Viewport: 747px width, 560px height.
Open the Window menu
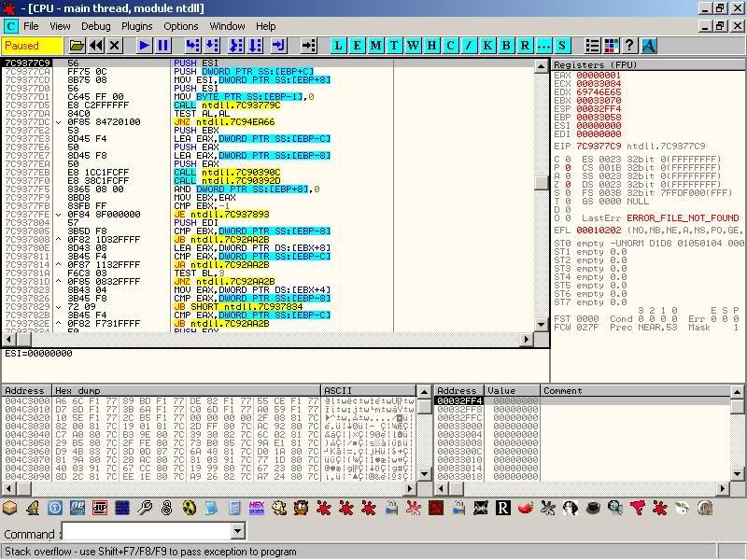(x=227, y=26)
